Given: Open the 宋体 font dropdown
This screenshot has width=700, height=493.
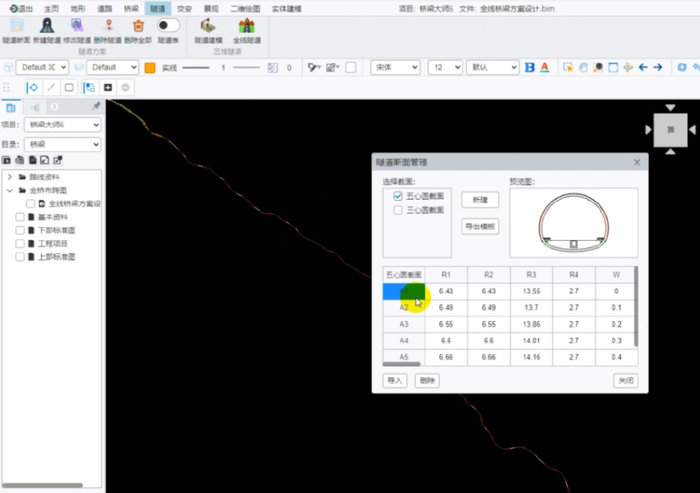Looking at the screenshot, I should [x=395, y=67].
